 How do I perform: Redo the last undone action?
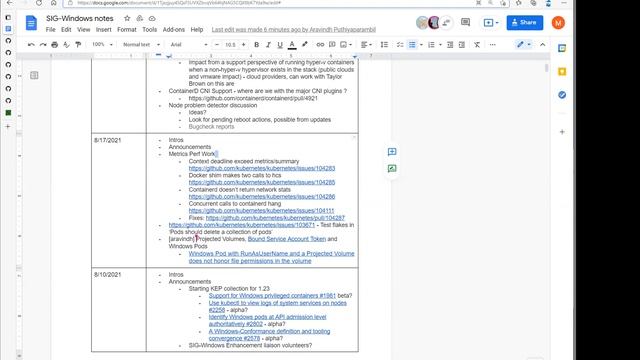(43, 44)
